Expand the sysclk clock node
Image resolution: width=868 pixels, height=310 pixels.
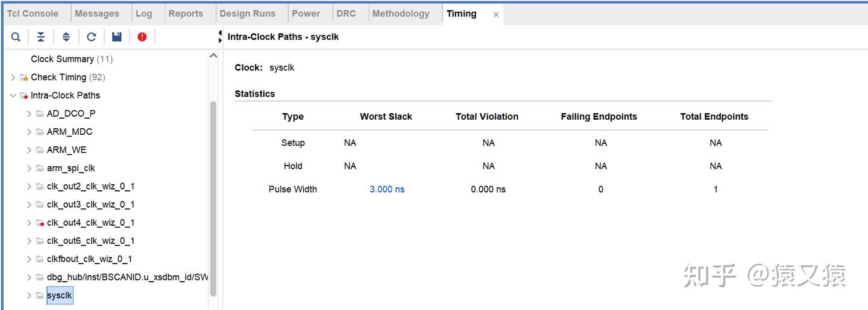29,296
